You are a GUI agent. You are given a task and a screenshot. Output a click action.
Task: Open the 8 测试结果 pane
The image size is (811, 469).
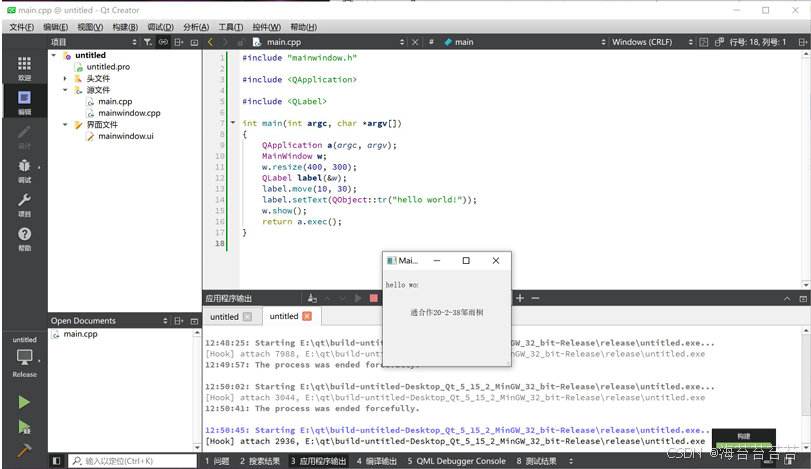click(x=536, y=461)
